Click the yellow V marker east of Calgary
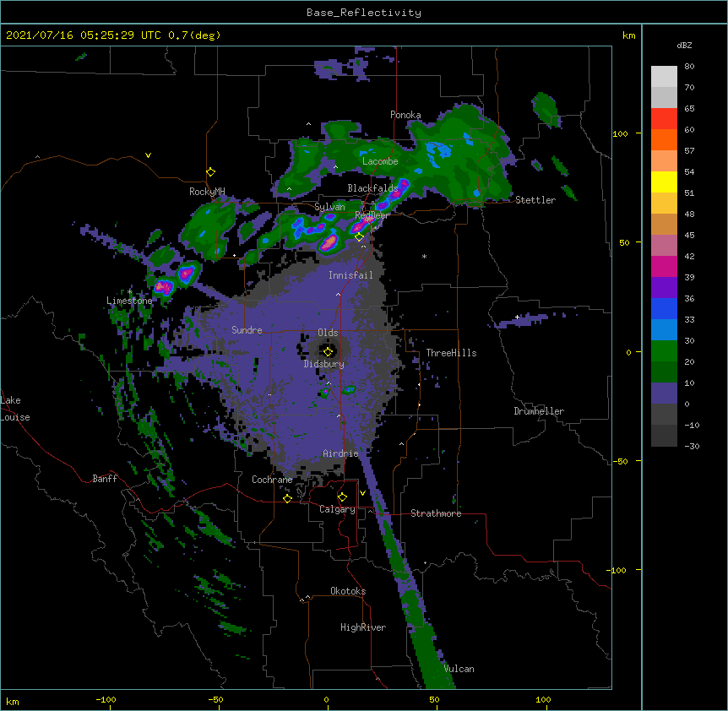This screenshot has height=711, width=728. point(362,493)
